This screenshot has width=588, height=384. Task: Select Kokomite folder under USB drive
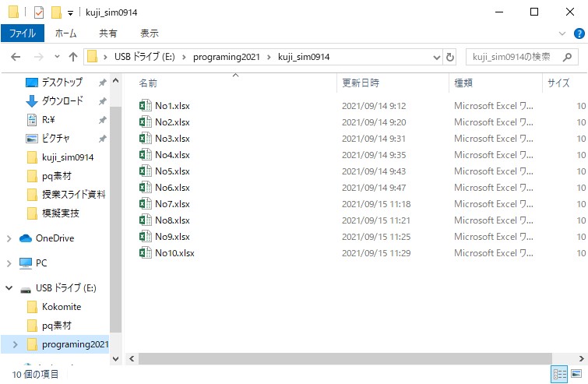tap(54, 307)
